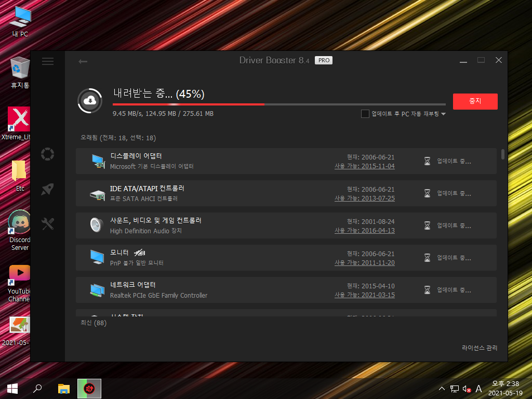Viewport: 532px width, 399px height.
Task: Open the taskbar clock showing 오후 2:38
Action: tap(505, 389)
